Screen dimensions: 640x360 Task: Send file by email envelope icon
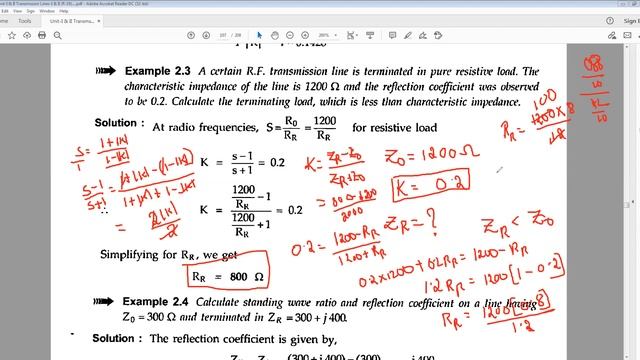click(x=627, y=36)
